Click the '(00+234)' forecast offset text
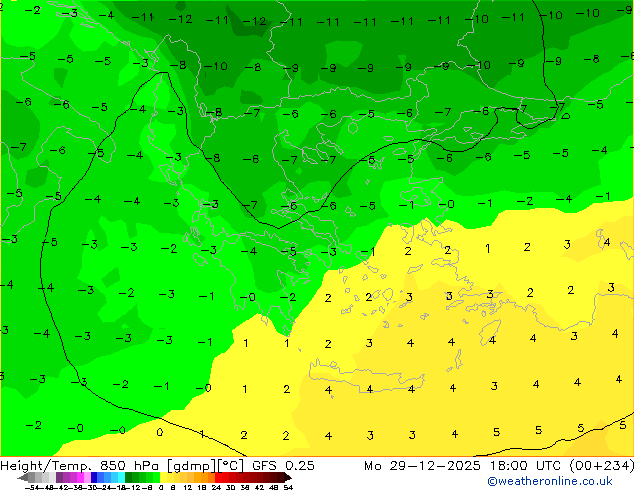Screen dimensions: 634x490 coord(601,465)
